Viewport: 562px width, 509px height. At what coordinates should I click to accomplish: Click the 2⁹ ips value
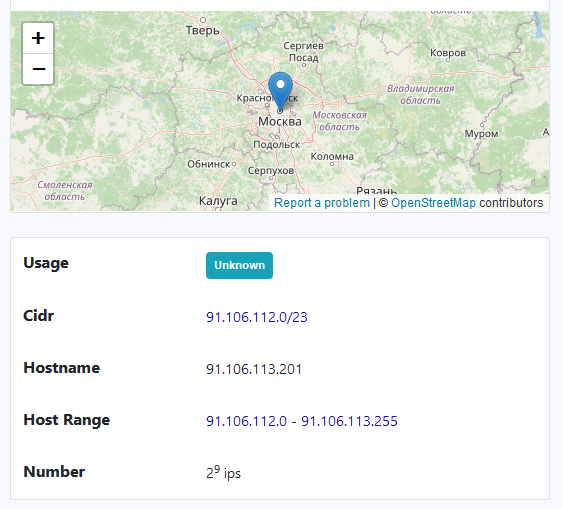coord(223,473)
